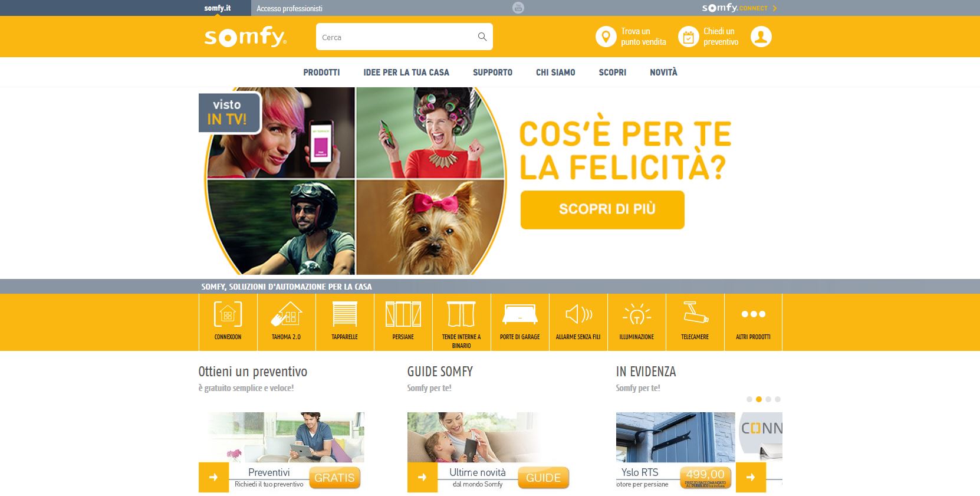Choose the Porte di Garage icon
Screen dimensions: 980x496
pos(519,314)
